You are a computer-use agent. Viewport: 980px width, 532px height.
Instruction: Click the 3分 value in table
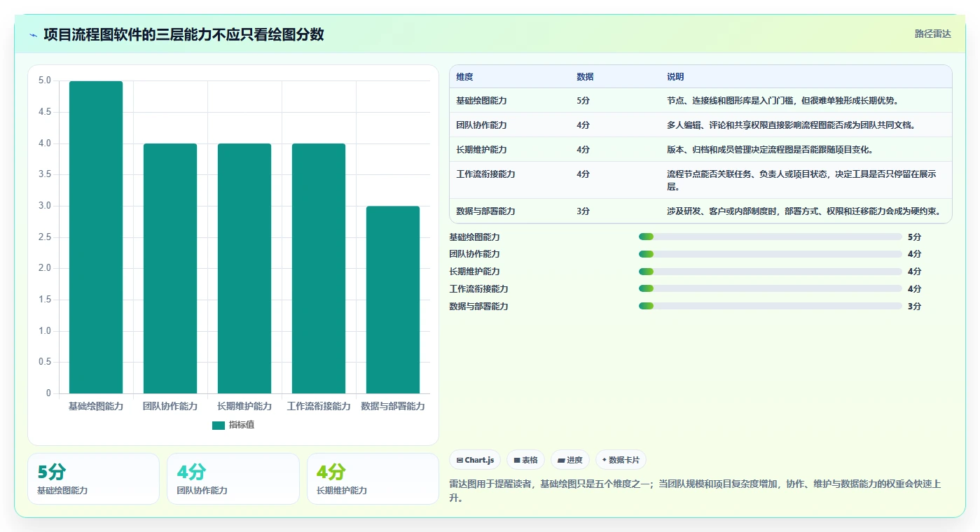583,211
